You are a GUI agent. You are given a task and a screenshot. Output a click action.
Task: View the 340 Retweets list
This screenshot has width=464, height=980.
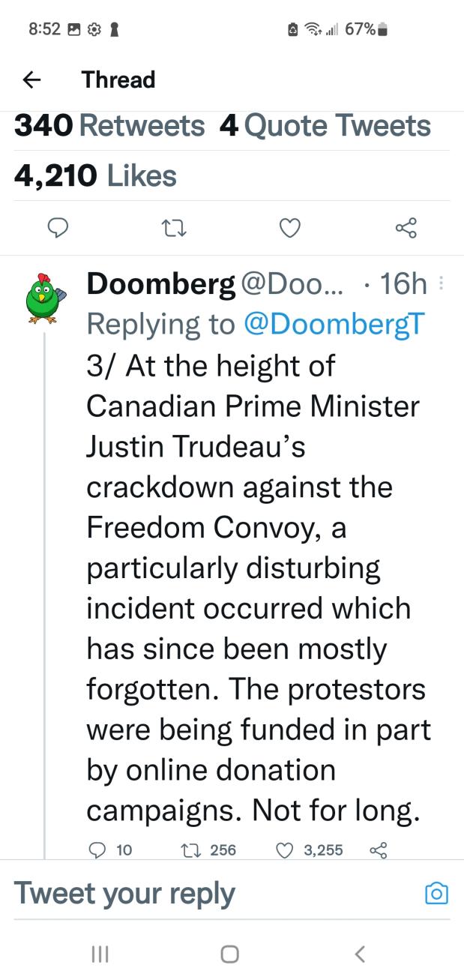pos(109,126)
